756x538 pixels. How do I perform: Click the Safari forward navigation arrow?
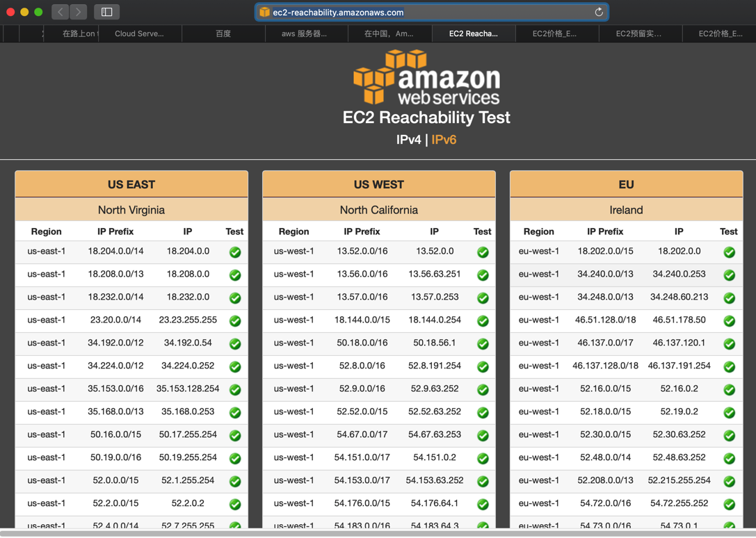tap(78, 12)
